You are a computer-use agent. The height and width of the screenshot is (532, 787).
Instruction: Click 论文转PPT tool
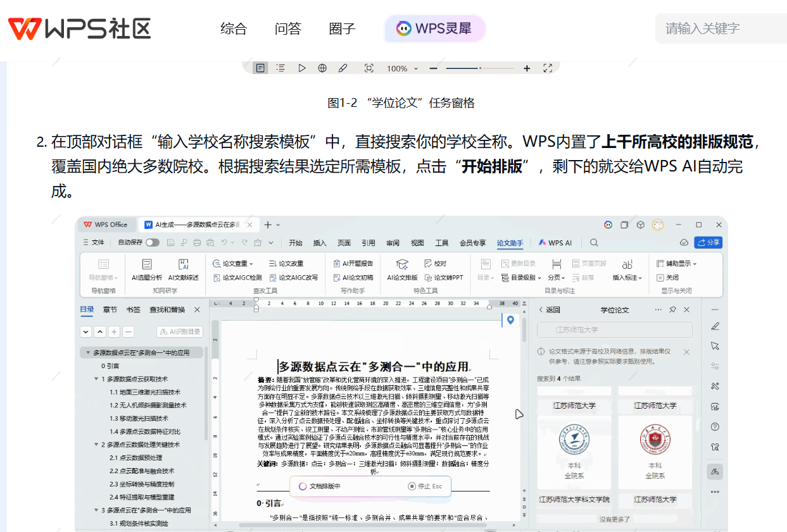point(444,278)
